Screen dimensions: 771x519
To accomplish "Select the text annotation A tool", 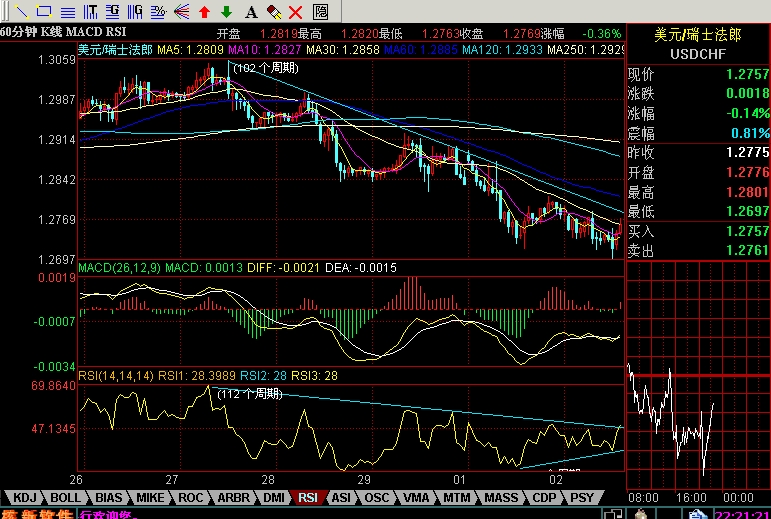I will click(x=251, y=12).
